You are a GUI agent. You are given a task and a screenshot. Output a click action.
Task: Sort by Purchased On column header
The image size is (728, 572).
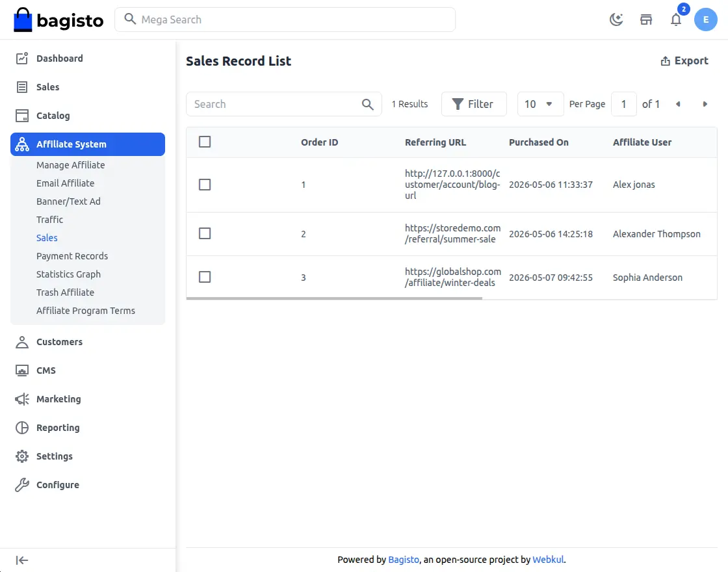[x=539, y=142]
